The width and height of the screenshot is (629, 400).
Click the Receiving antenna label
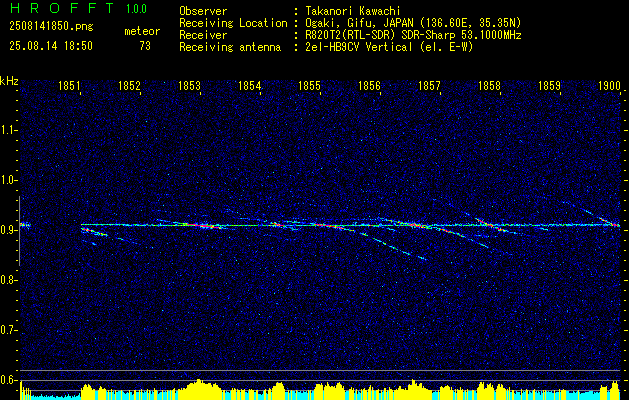tap(230, 47)
